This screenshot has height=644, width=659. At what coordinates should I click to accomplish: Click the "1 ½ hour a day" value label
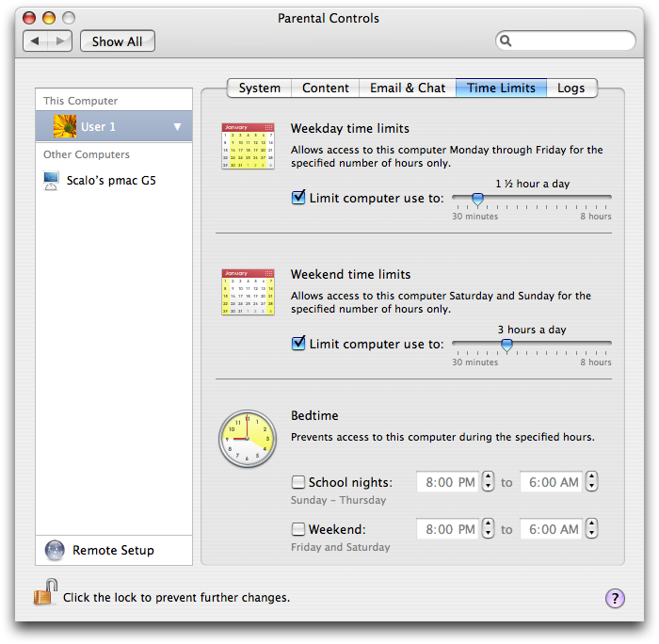[x=533, y=184]
